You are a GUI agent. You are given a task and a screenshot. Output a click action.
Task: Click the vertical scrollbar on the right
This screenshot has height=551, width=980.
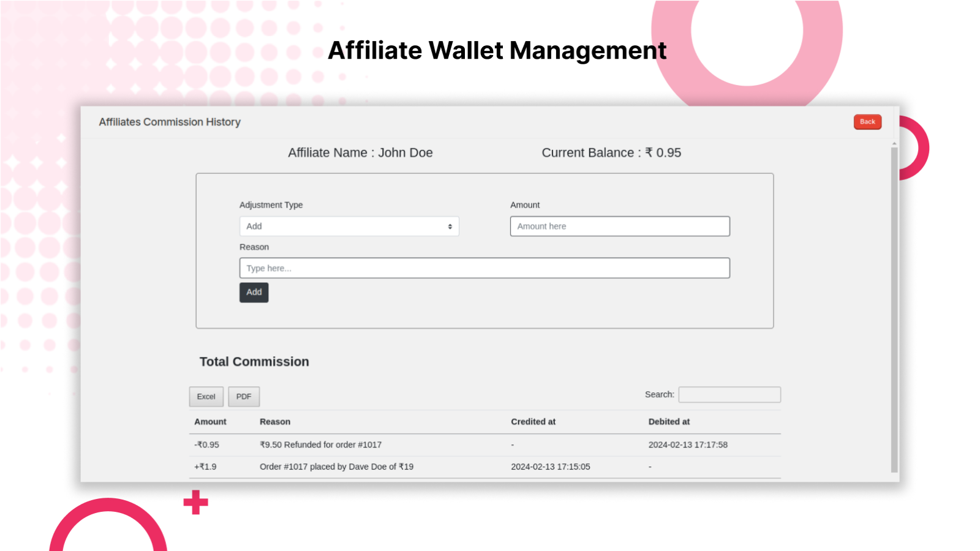pos(894,306)
